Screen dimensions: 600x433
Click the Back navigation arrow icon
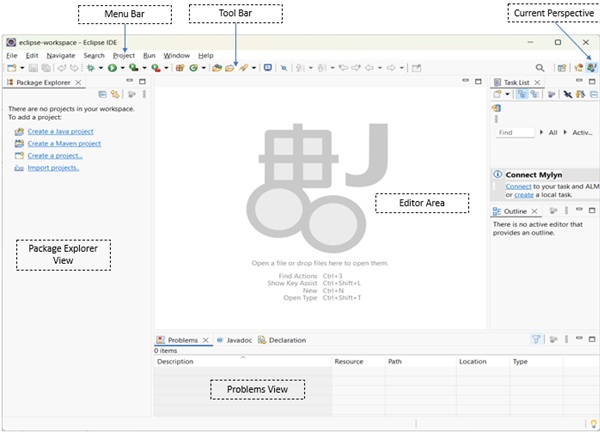tap(369, 68)
